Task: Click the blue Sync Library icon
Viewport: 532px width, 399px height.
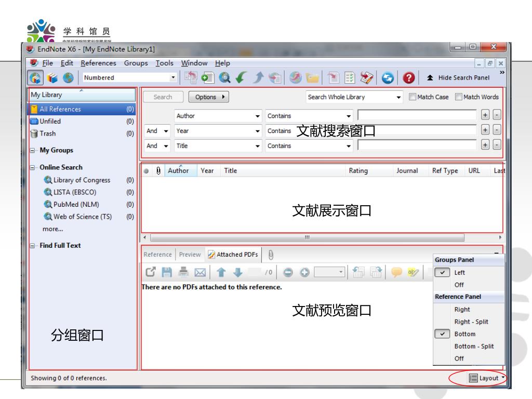Action: (388, 78)
